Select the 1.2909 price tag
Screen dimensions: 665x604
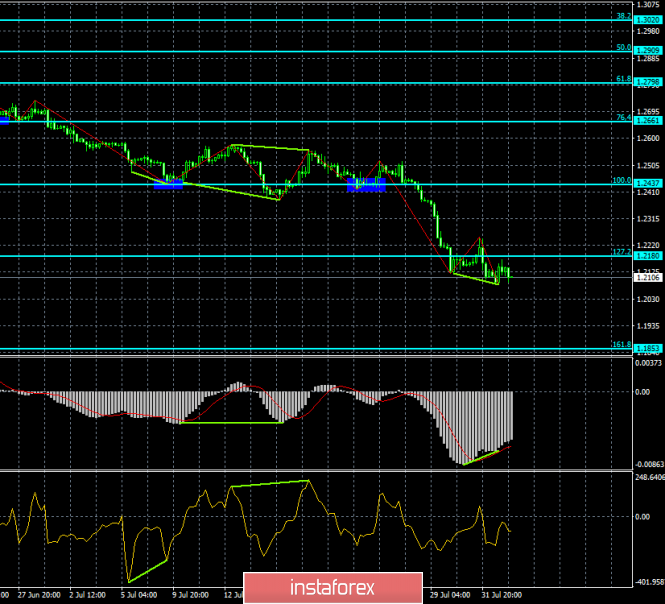pyautogui.click(x=648, y=50)
